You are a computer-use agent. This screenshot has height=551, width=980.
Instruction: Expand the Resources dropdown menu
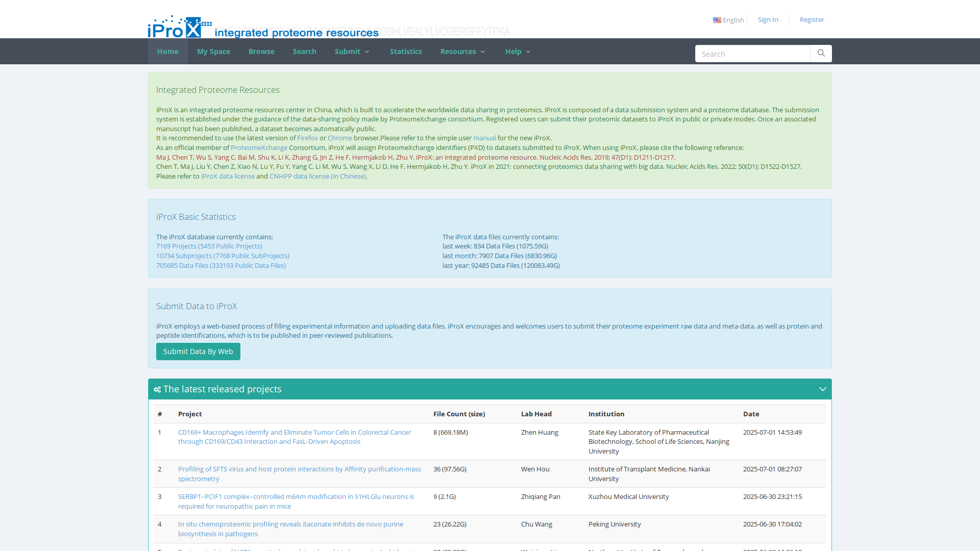click(x=462, y=52)
